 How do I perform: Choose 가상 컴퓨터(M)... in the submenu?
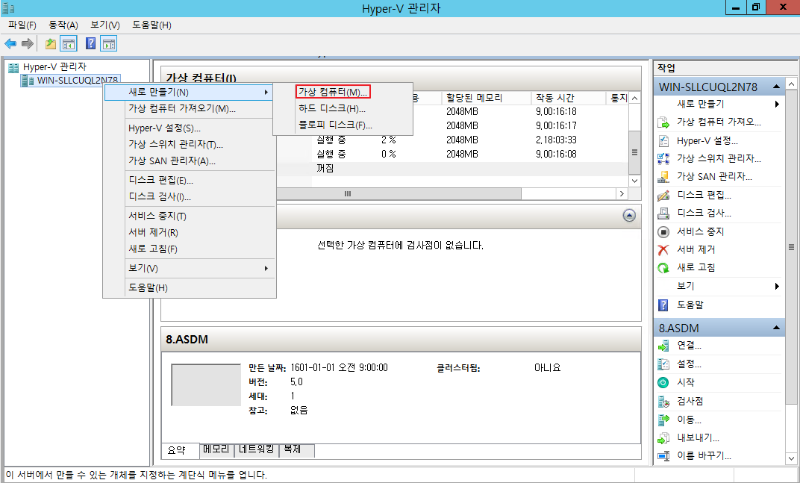[333, 92]
